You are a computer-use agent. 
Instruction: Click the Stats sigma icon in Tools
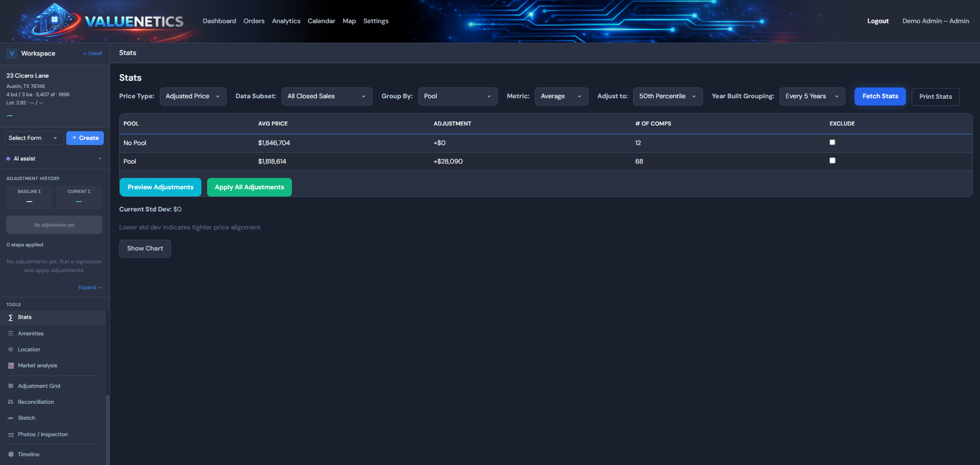click(11, 318)
